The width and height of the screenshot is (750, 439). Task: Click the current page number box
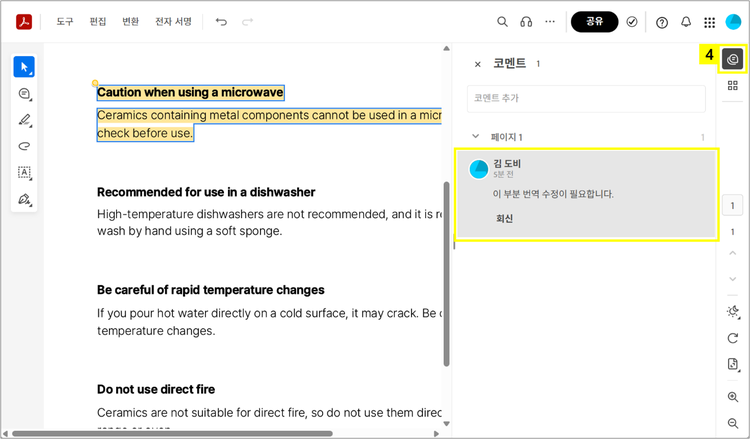tap(732, 206)
